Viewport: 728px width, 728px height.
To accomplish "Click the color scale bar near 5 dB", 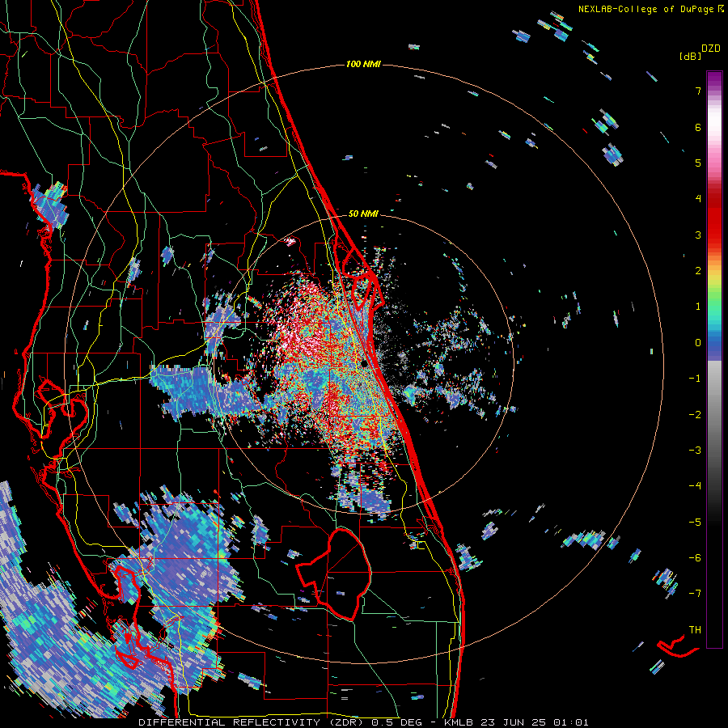I will point(714,163).
